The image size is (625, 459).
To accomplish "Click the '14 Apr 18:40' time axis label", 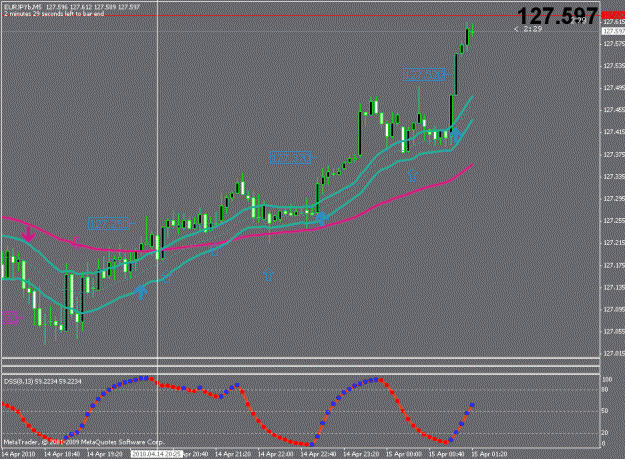I will coord(61,454).
